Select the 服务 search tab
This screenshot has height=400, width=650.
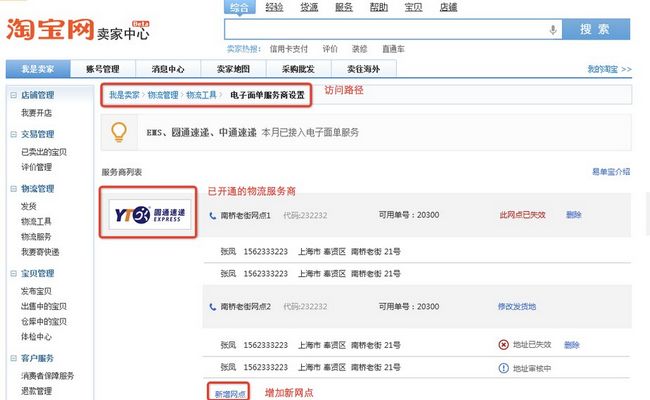point(344,7)
